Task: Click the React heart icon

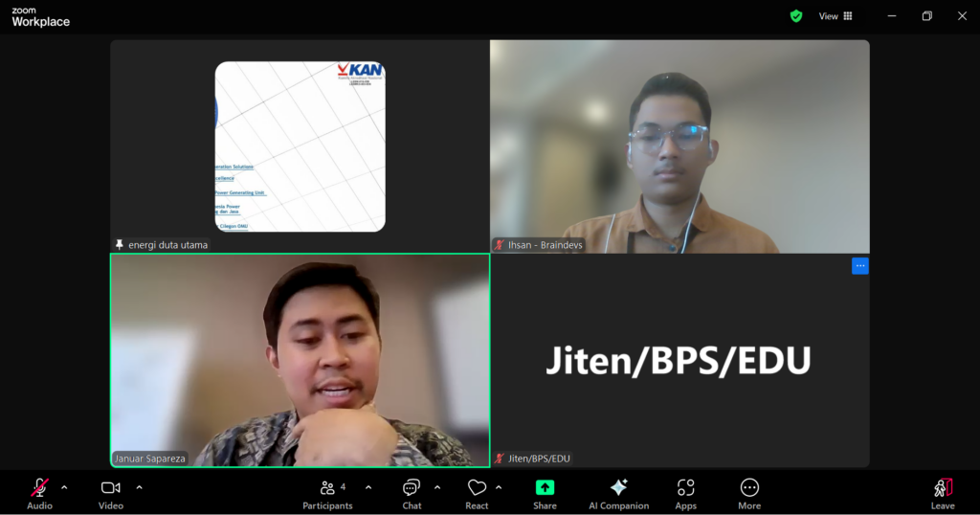Action: click(x=477, y=488)
